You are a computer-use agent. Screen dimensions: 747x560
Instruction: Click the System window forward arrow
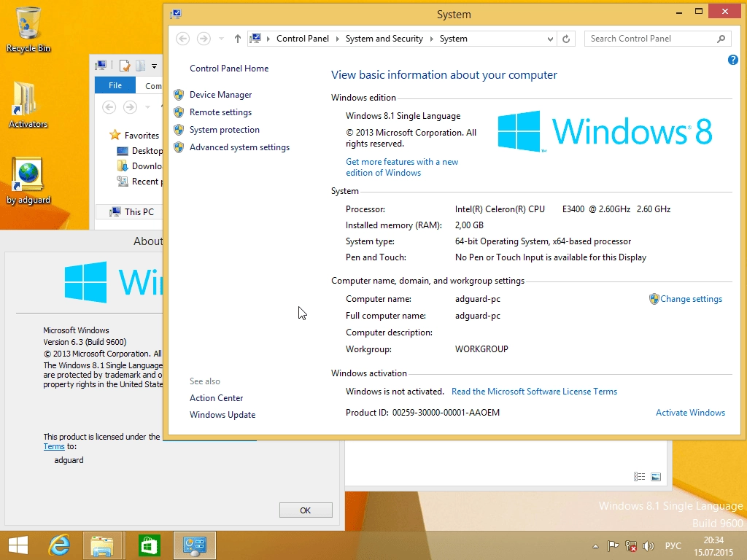204,39
